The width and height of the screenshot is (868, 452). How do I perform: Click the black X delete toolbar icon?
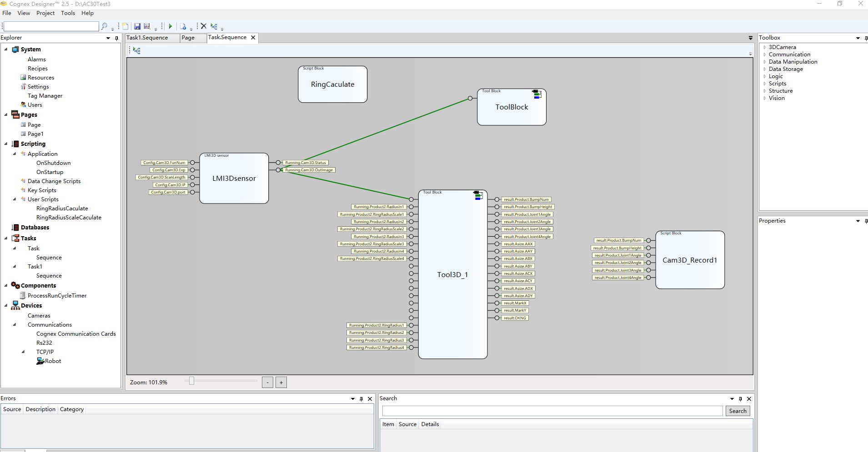point(204,26)
